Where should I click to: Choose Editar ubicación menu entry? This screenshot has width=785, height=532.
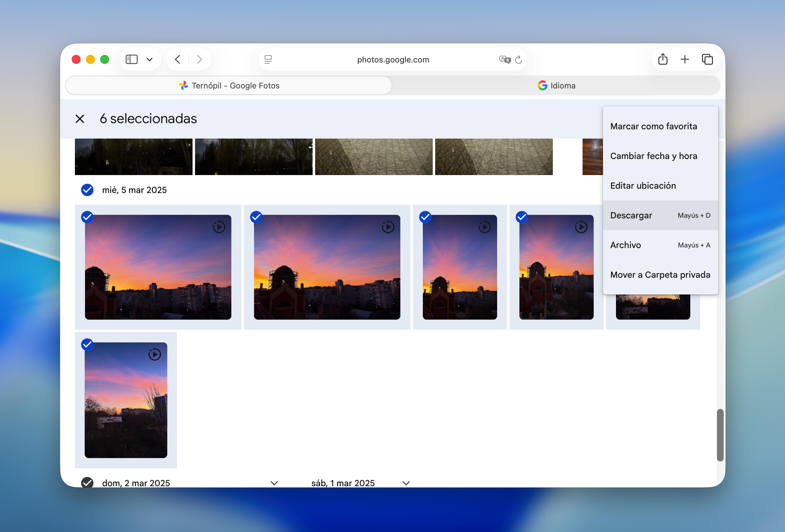(660, 186)
